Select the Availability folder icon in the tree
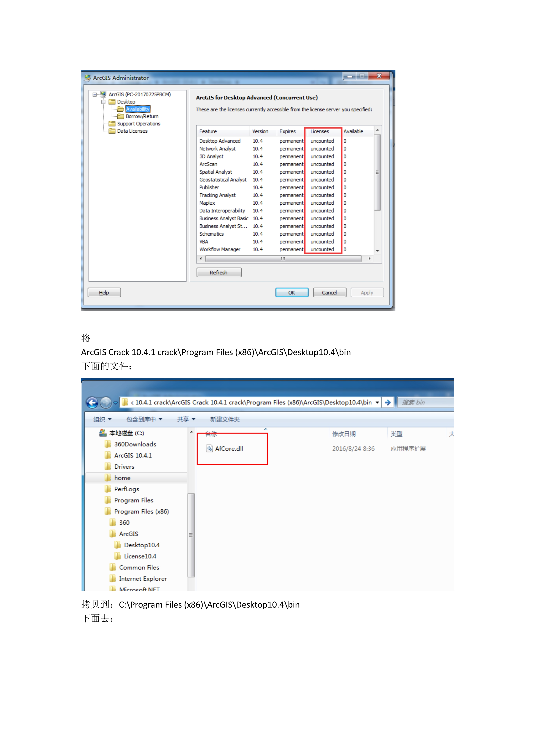535x756 pixels. (121, 109)
